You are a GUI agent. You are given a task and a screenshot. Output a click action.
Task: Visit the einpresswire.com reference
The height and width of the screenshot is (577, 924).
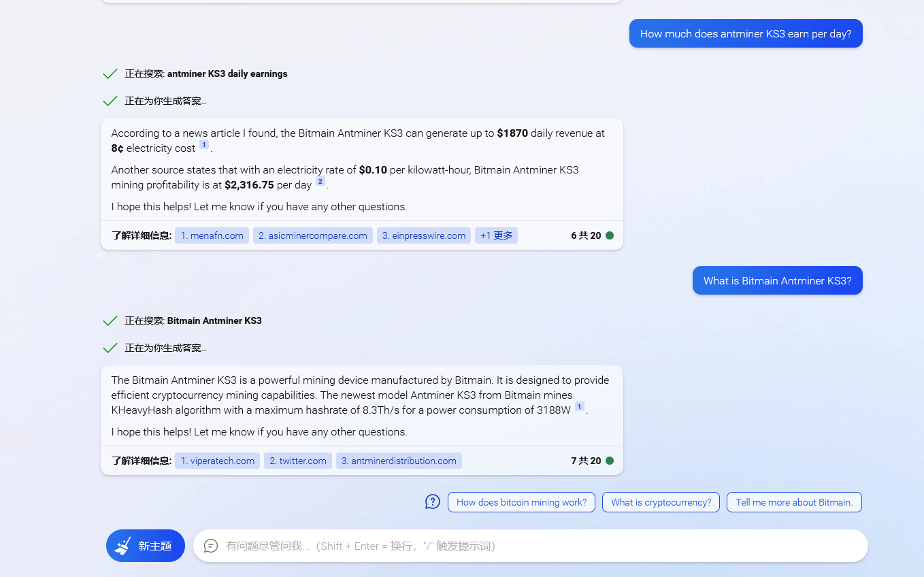[x=424, y=235]
